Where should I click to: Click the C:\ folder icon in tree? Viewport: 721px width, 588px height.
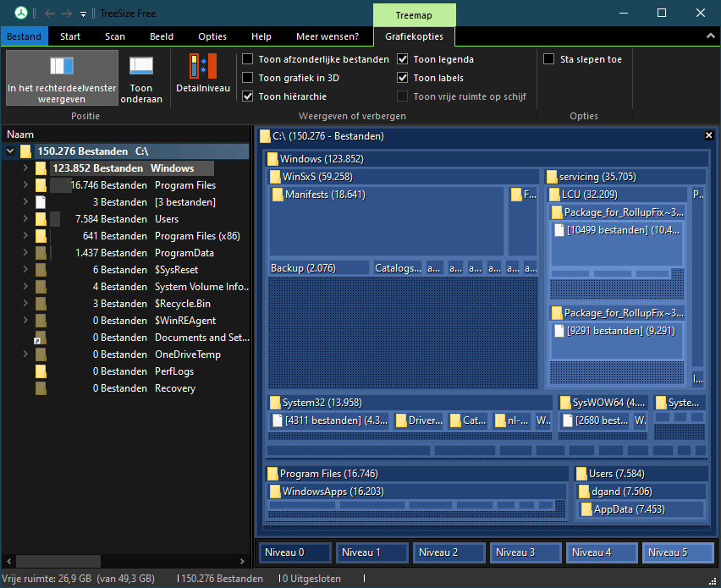[x=25, y=151]
